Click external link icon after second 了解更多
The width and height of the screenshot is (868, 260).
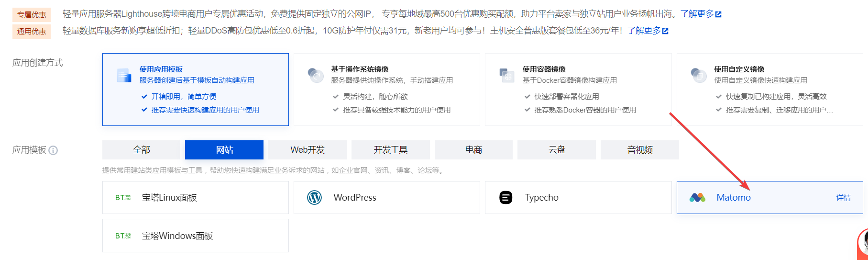[665, 31]
